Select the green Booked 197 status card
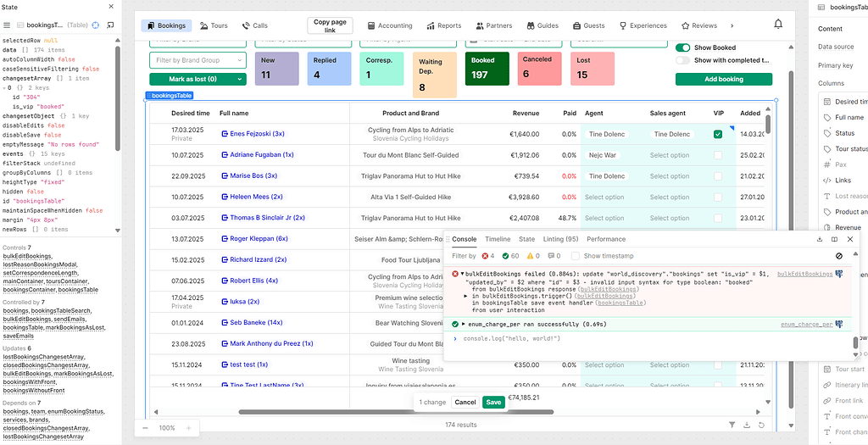Image resolution: width=868 pixels, height=445 pixels. (x=487, y=69)
